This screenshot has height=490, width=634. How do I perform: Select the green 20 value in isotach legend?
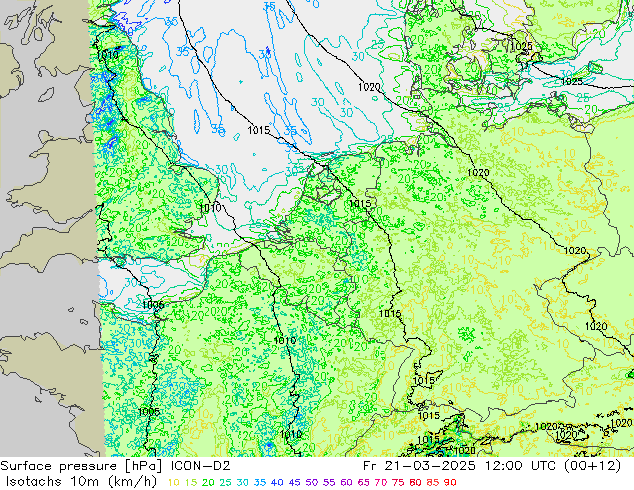click(208, 482)
